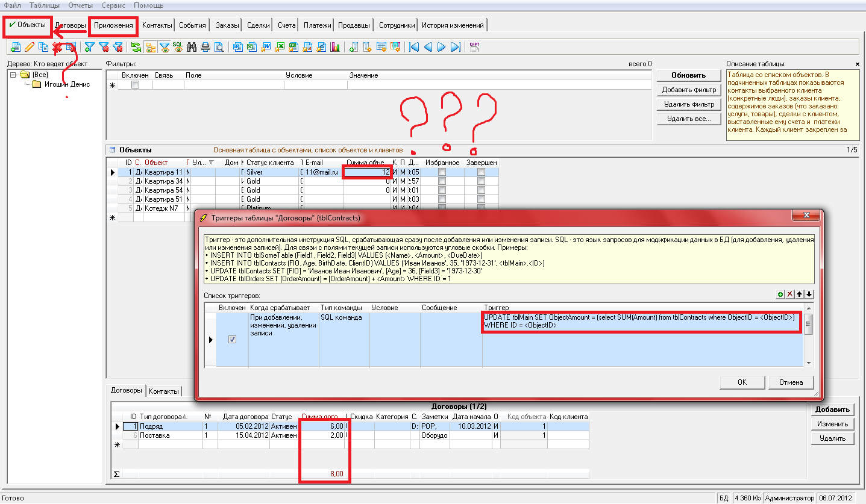Click the Удалить все... button
Screen dimensions: 866x504
click(x=689, y=119)
